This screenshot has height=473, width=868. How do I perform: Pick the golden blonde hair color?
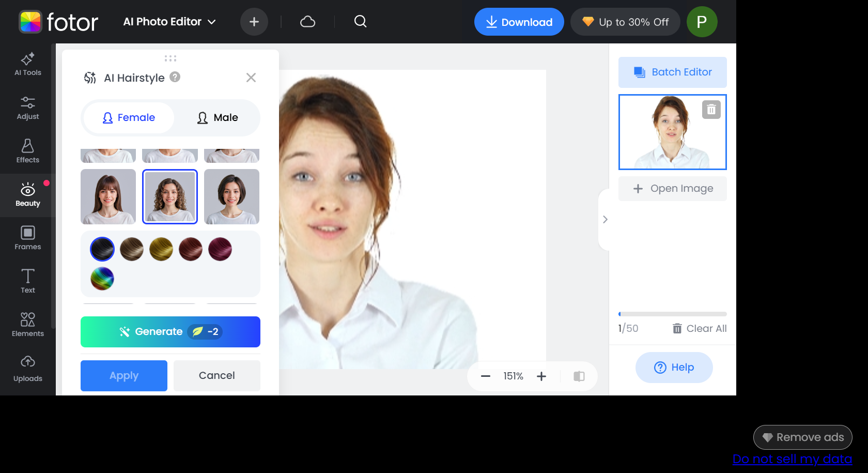[161, 249]
